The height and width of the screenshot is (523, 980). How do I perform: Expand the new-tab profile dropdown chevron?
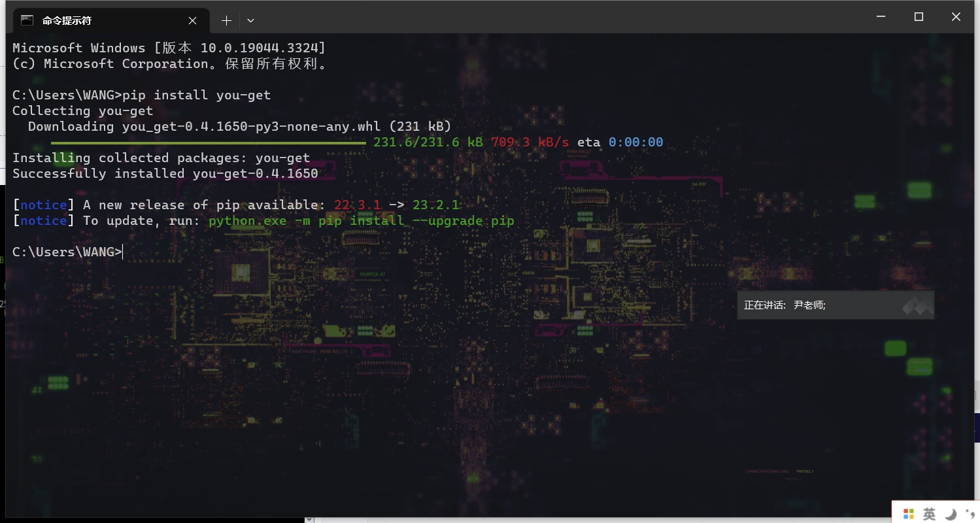(x=250, y=20)
